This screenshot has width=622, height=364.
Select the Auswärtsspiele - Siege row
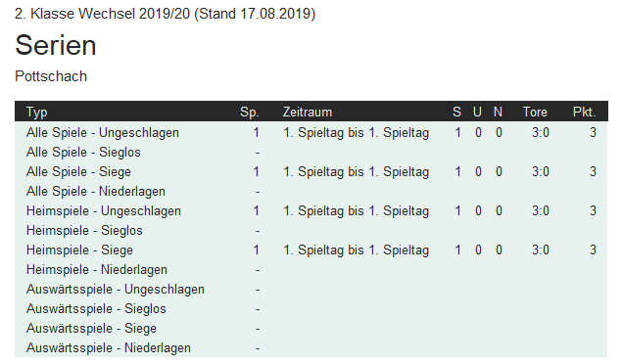(x=311, y=329)
